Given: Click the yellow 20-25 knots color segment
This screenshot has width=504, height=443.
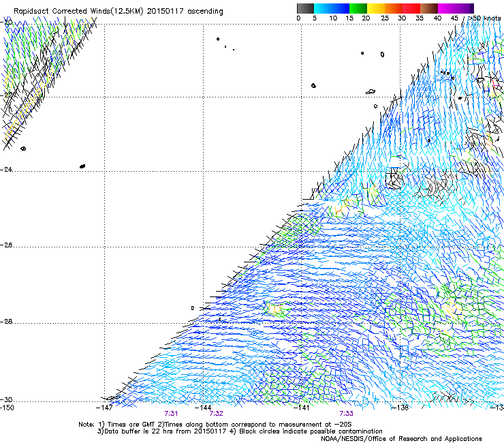Looking at the screenshot, I should [x=376, y=8].
